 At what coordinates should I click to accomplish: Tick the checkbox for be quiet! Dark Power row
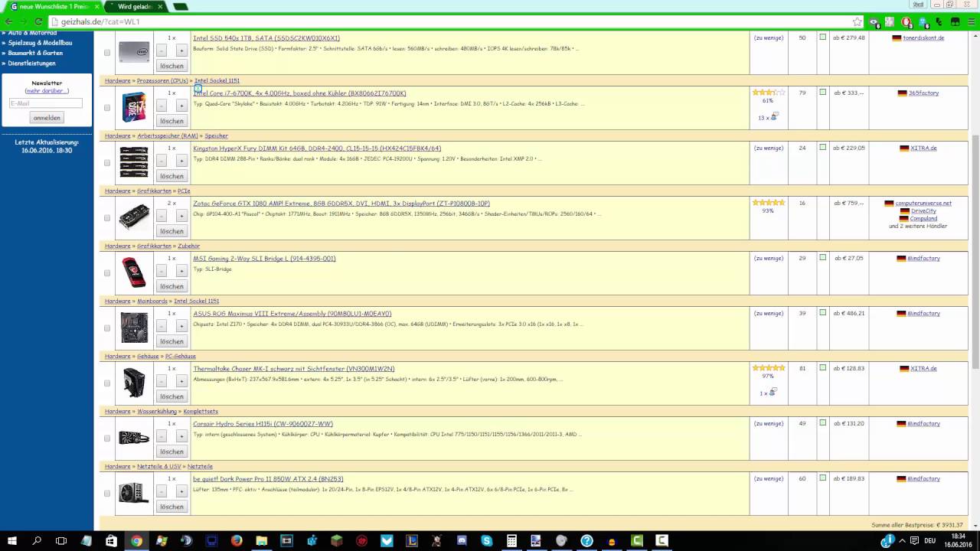click(x=107, y=494)
